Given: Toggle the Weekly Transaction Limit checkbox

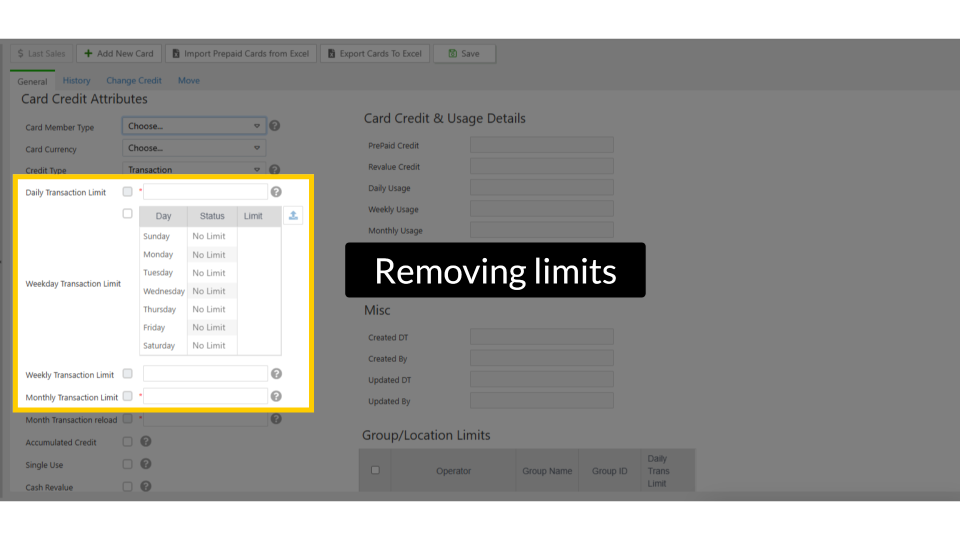Looking at the screenshot, I should click(127, 374).
